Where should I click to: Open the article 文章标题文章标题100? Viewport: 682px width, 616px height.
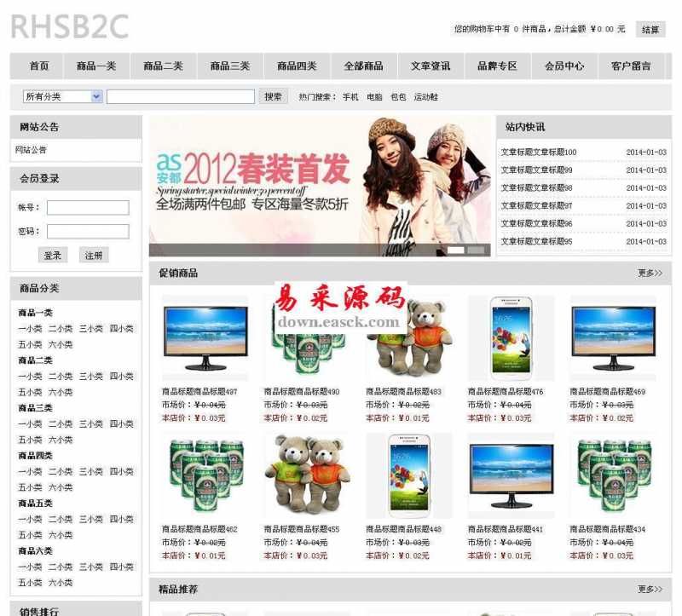538,153
